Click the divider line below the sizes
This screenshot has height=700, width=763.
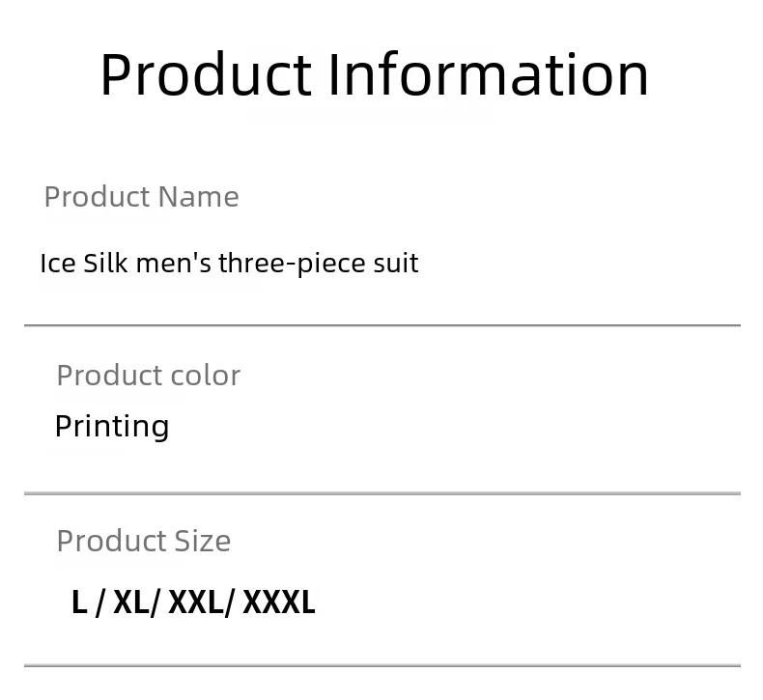click(x=382, y=665)
